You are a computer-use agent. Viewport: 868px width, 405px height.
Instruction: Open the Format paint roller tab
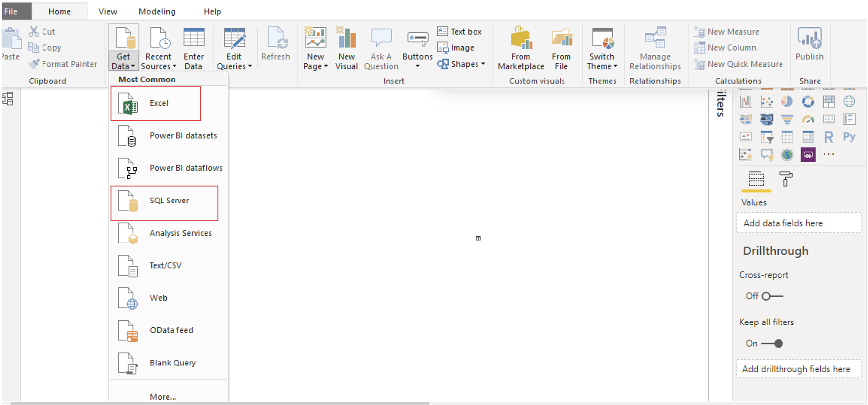[x=785, y=179]
